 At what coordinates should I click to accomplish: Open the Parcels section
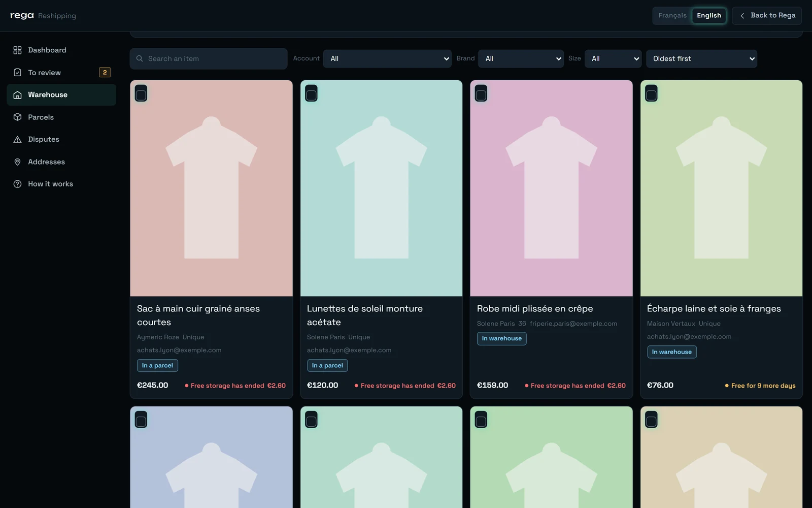point(61,117)
